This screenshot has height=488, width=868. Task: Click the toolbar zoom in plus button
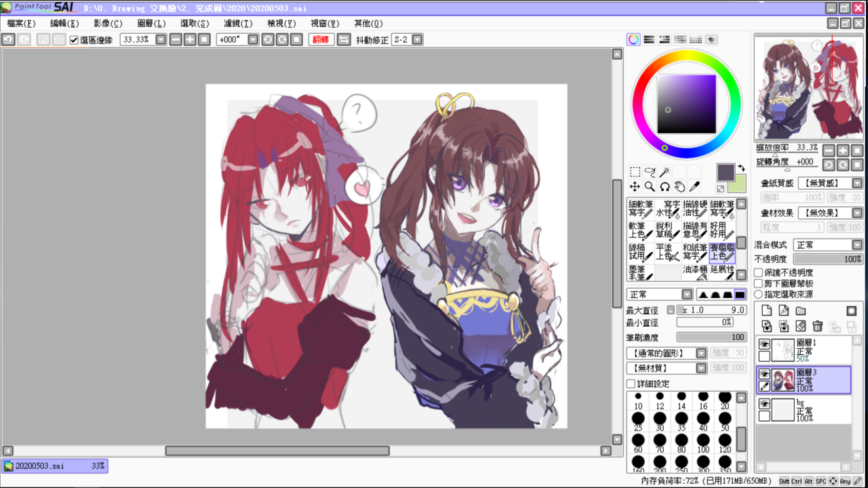[x=190, y=40]
